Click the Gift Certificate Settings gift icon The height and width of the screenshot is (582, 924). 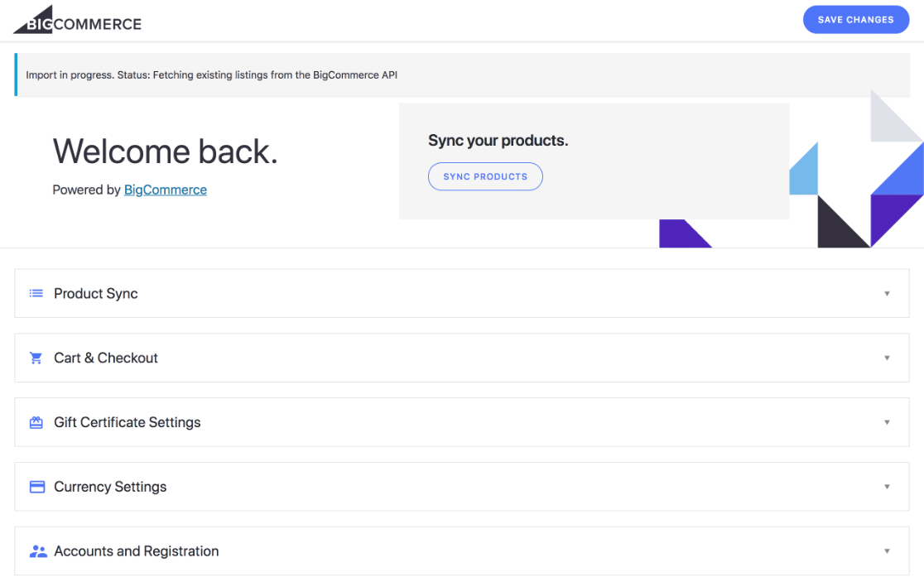click(x=36, y=422)
